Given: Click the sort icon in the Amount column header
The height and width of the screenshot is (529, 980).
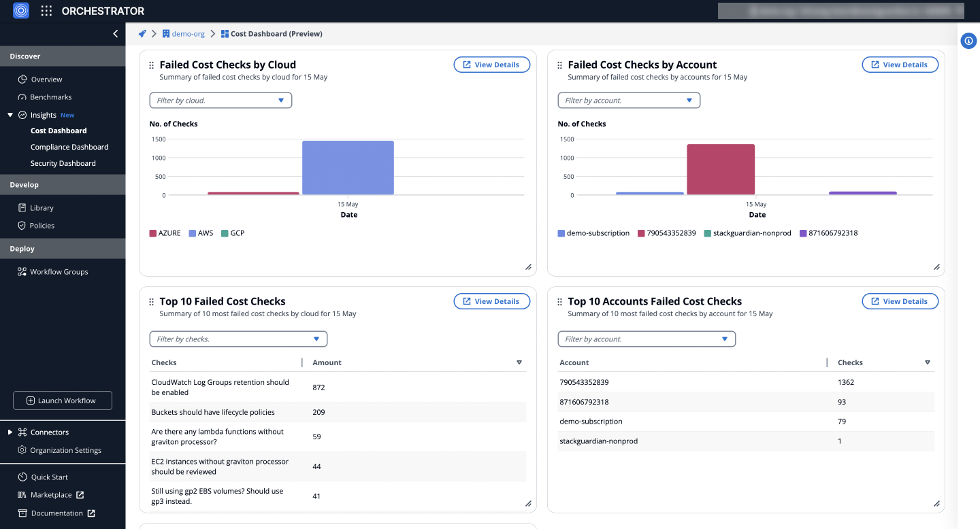Looking at the screenshot, I should coord(519,362).
